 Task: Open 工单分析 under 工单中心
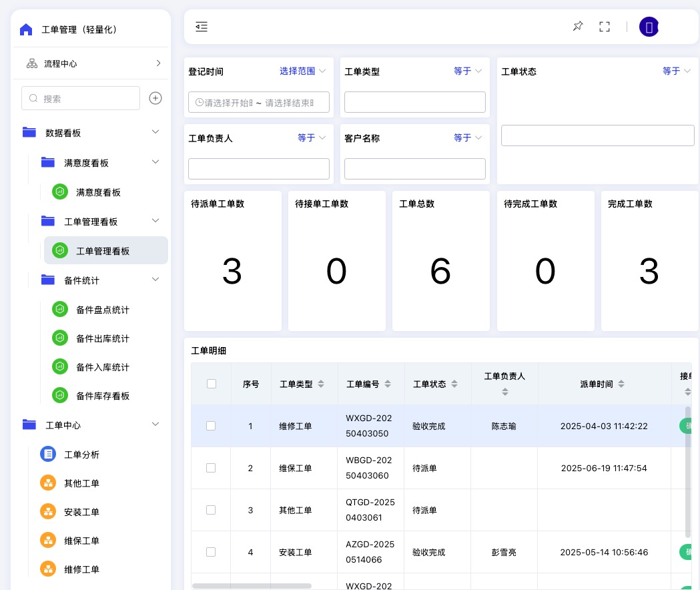point(81,455)
